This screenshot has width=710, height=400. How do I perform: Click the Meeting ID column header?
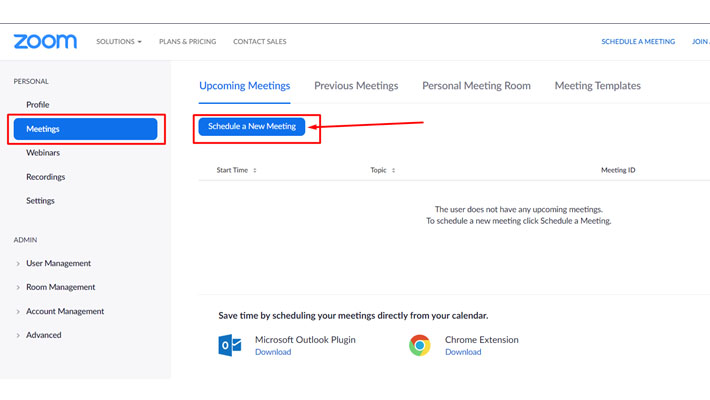618,170
